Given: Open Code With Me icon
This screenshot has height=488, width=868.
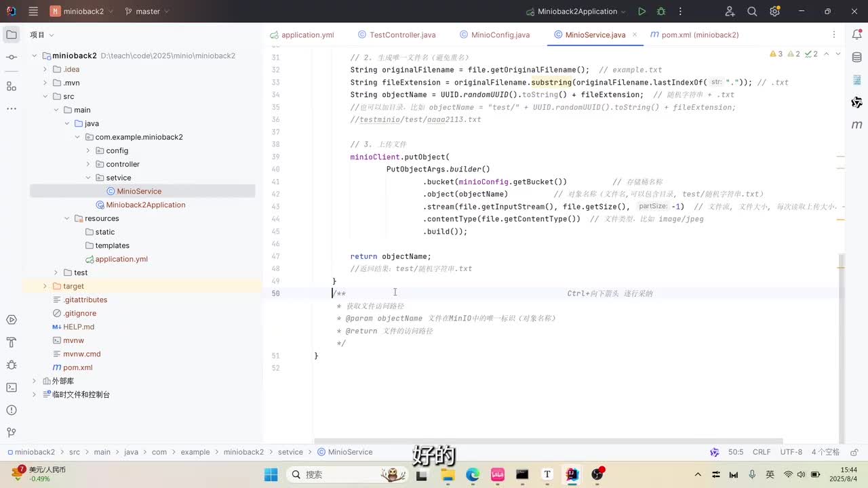Looking at the screenshot, I should 730,12.
